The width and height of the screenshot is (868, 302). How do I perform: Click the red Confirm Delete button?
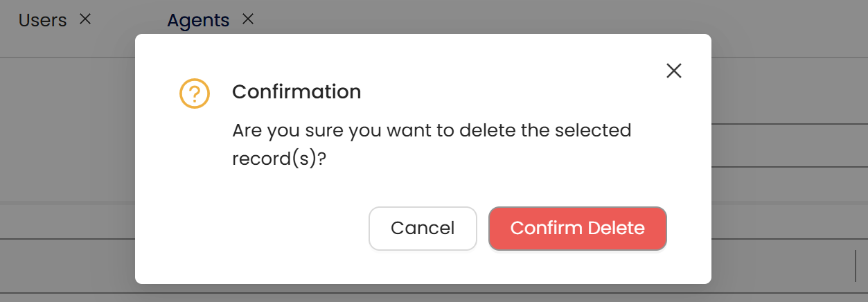point(577,228)
